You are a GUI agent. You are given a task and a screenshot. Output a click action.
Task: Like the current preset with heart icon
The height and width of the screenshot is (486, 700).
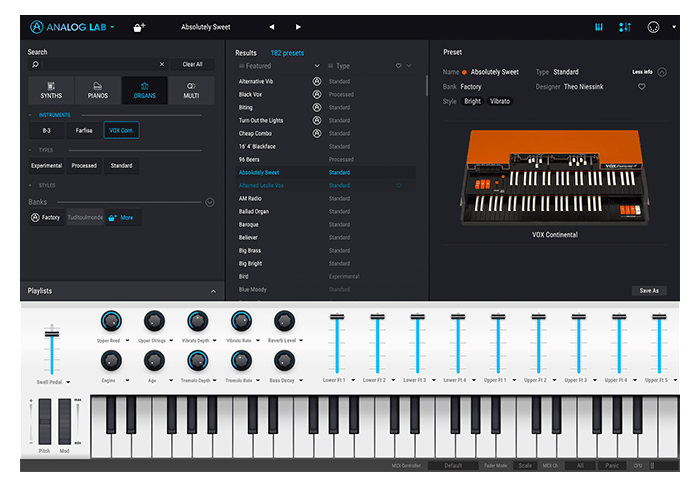tap(642, 87)
